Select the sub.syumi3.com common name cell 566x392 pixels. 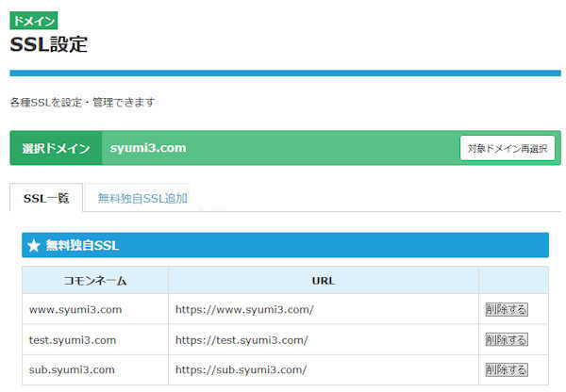tap(72, 369)
